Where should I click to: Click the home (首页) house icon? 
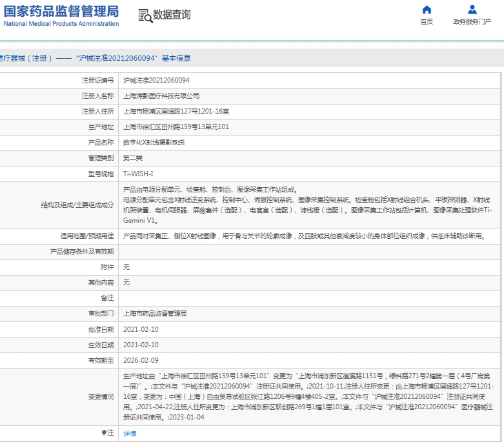coord(427,10)
